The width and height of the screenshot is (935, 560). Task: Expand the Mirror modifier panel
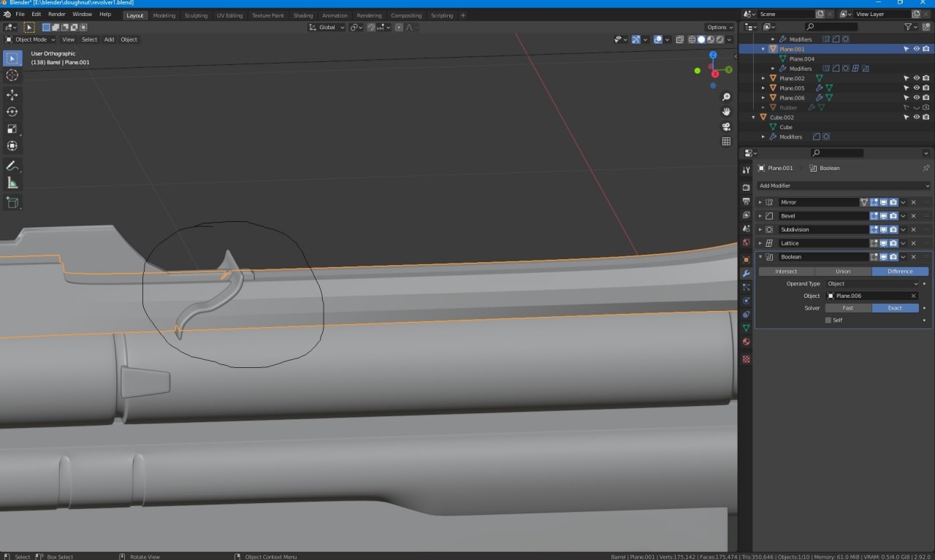pyautogui.click(x=760, y=202)
